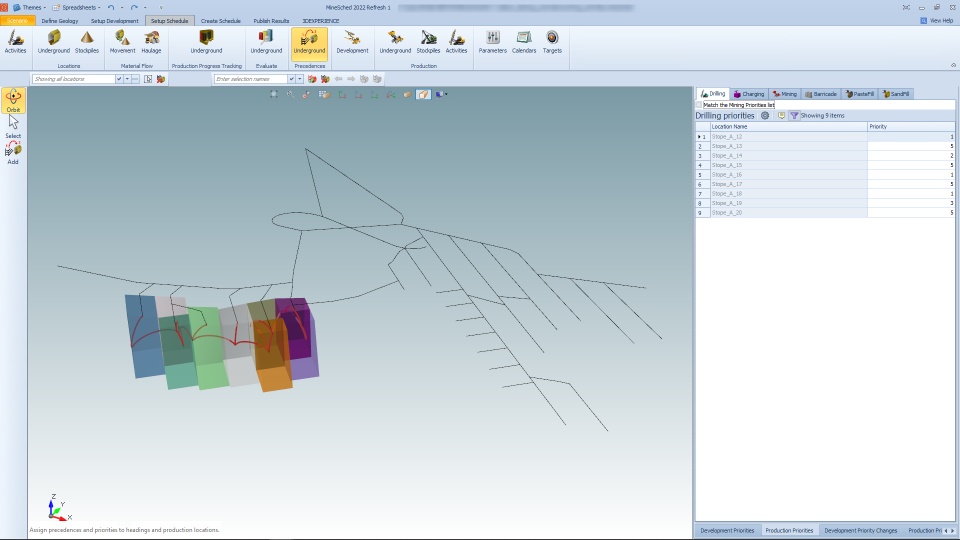Viewport: 960px width, 540px height.
Task: Open the Spreadsheets dropdown
Action: click(77, 7)
